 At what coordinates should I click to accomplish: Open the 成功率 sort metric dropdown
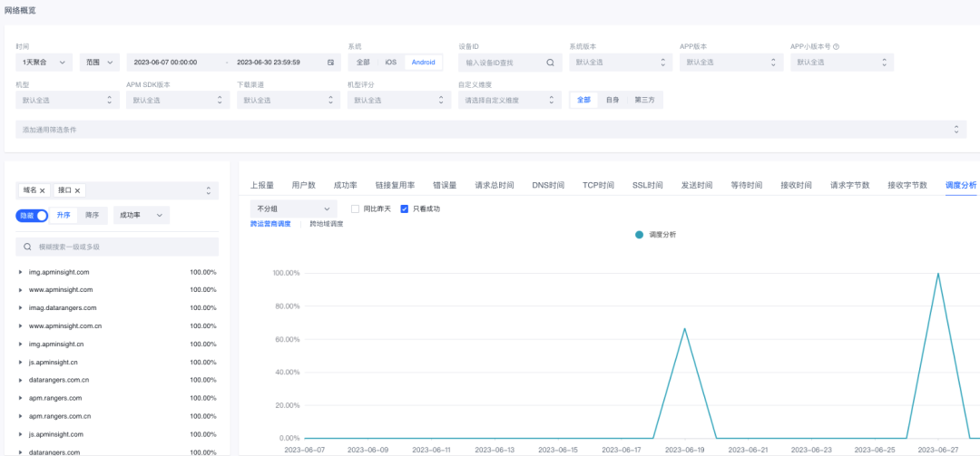tap(142, 215)
